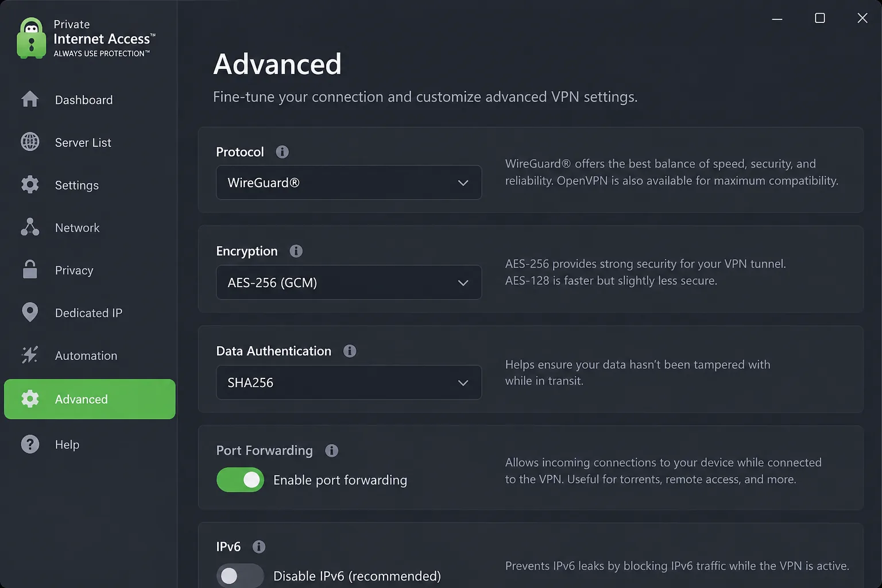882x588 pixels.
Task: Open the Protocol dropdown showing WireGuard
Action: click(x=349, y=183)
